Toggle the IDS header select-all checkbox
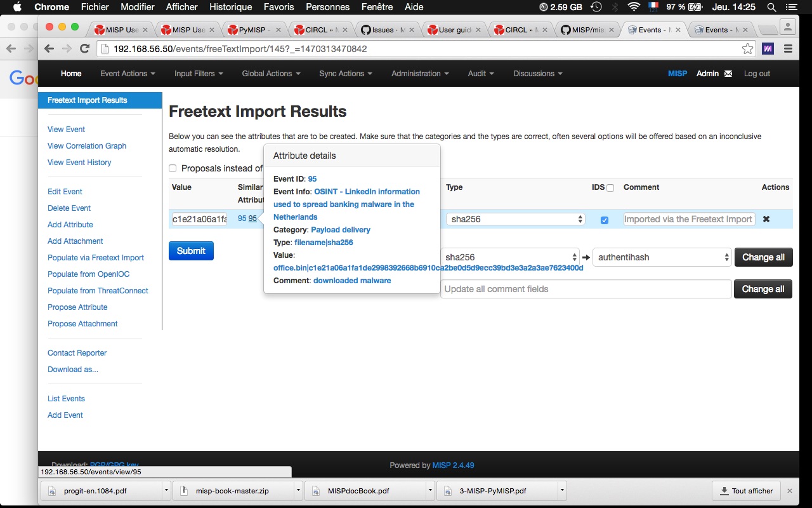This screenshot has width=812, height=508. tap(610, 188)
